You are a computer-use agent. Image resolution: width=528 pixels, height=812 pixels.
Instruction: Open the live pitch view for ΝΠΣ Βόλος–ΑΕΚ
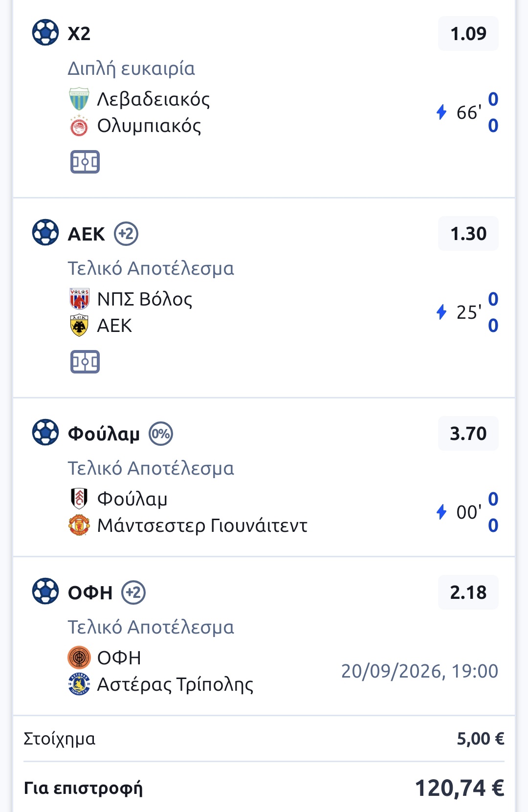(x=85, y=362)
